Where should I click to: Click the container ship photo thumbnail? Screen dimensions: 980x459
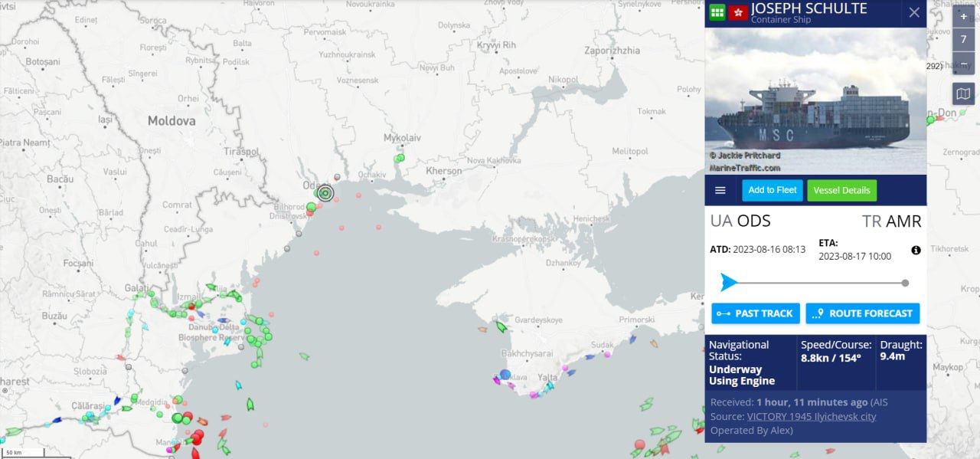click(815, 101)
